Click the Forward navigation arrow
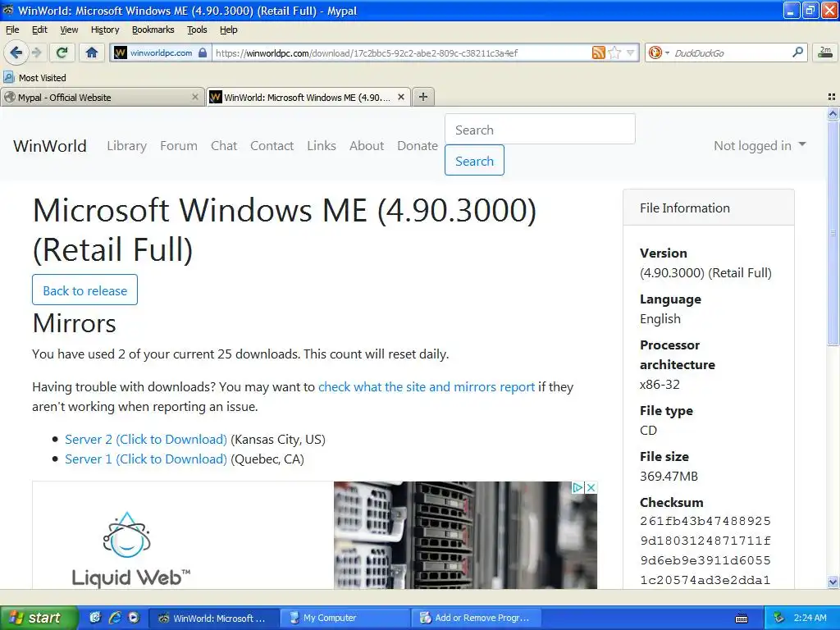840x630 pixels. pos(36,52)
